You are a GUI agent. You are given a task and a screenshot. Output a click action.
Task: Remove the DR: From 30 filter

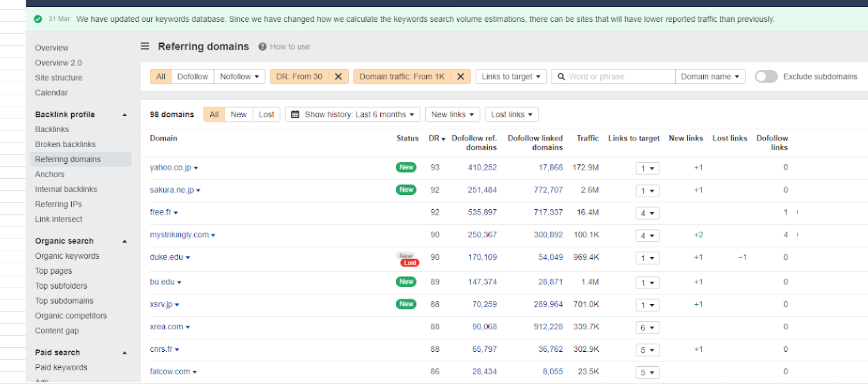point(338,76)
